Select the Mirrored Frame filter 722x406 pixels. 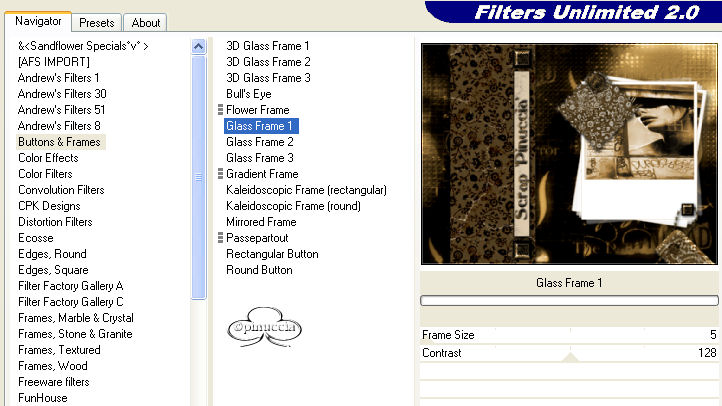[261, 222]
